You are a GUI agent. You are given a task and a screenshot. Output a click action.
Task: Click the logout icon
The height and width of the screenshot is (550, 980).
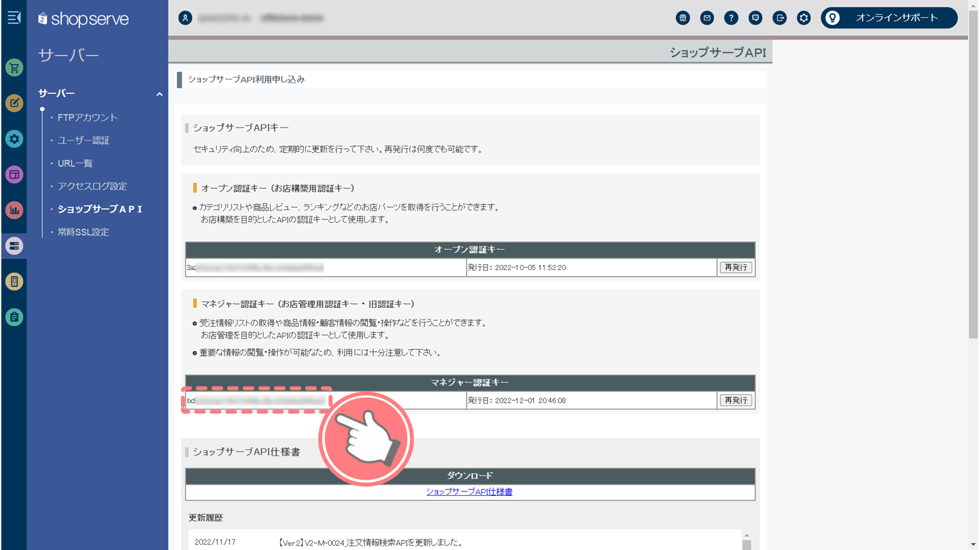coord(780,18)
